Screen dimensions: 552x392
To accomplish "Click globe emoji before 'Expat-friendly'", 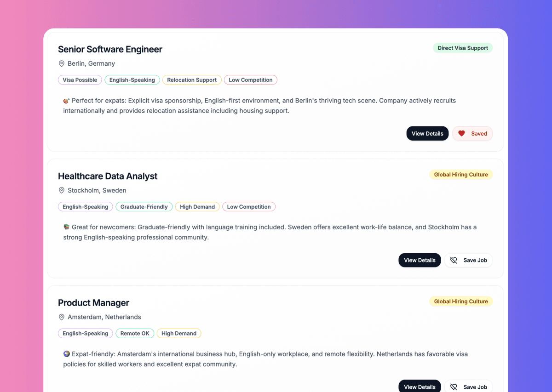I will [66, 354].
